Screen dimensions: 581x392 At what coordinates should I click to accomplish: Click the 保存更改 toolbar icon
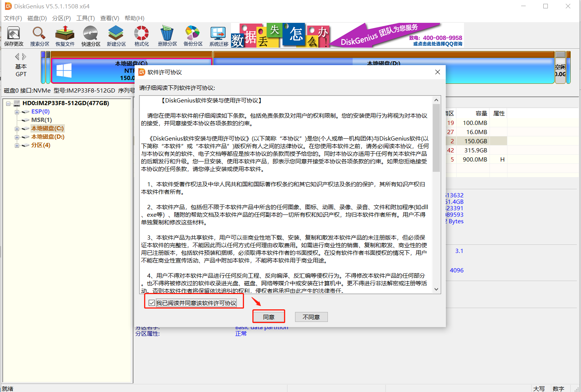coord(14,36)
